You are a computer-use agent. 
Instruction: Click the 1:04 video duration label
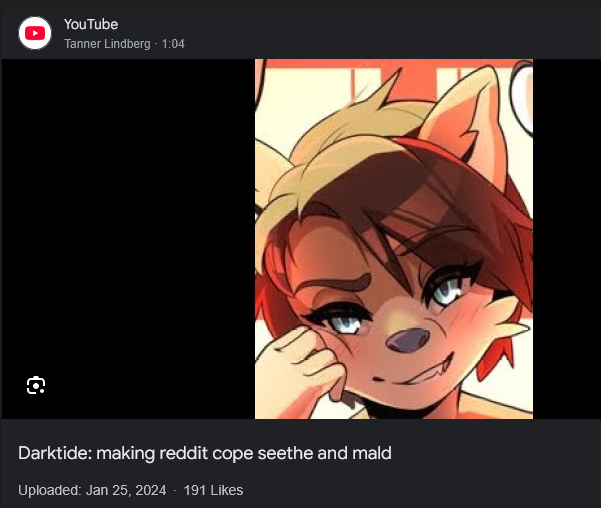173,44
